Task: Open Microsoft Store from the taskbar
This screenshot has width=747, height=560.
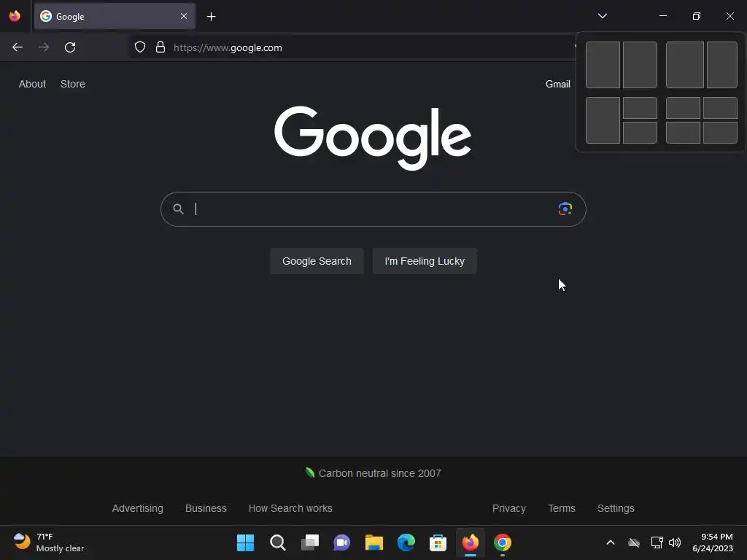Action: 438,542
